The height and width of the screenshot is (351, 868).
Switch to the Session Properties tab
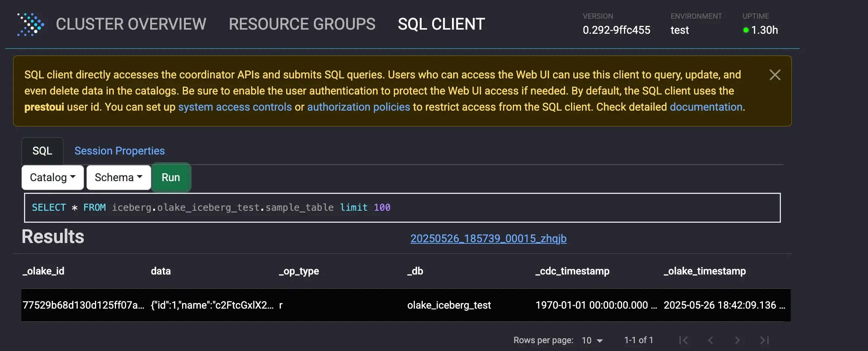coord(119,151)
